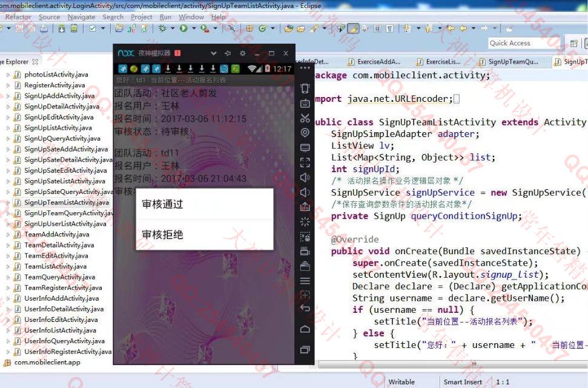Viewport: 588px width, 388px height.
Task: Click the Eclipse Run green play button
Action: [x=183, y=28]
